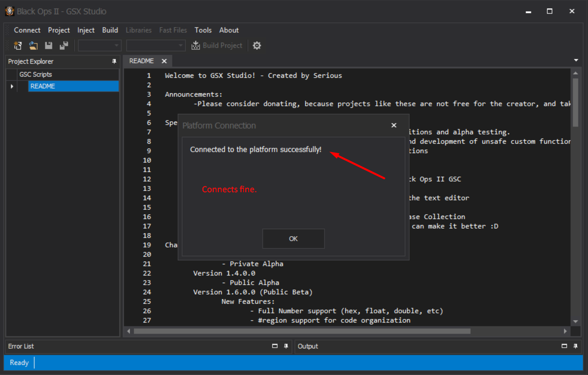The image size is (588, 375).
Task: Maximize the Output panel
Action: point(564,346)
